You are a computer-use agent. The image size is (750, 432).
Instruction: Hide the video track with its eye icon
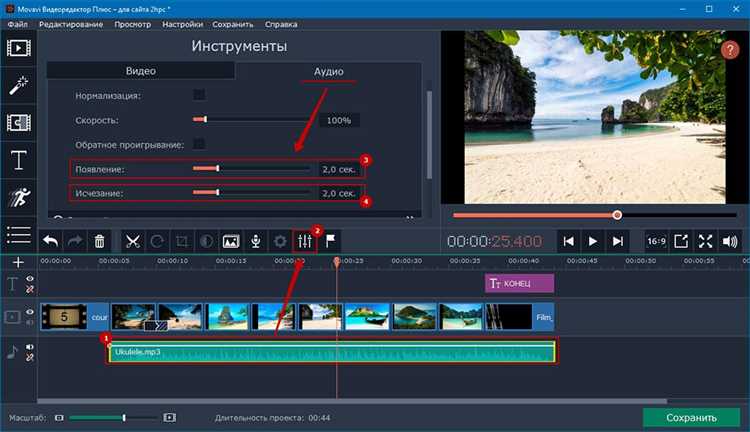30,312
